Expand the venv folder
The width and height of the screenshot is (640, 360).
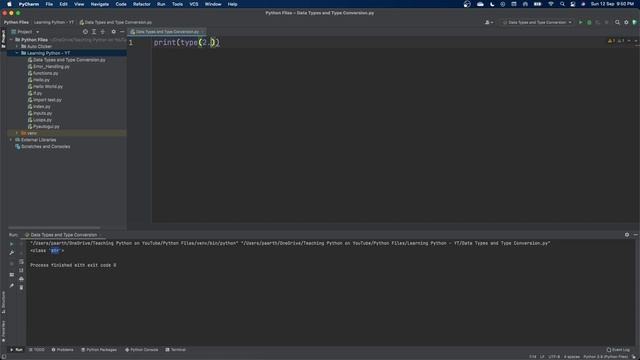coord(17,133)
